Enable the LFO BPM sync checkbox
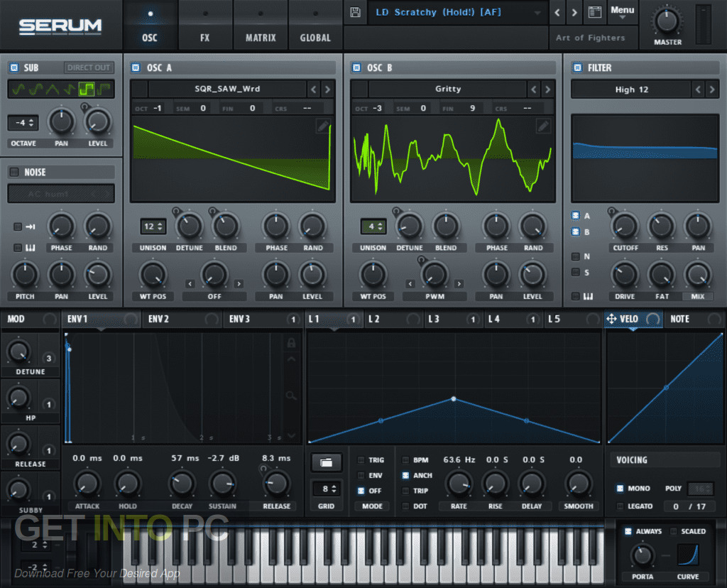 405,460
